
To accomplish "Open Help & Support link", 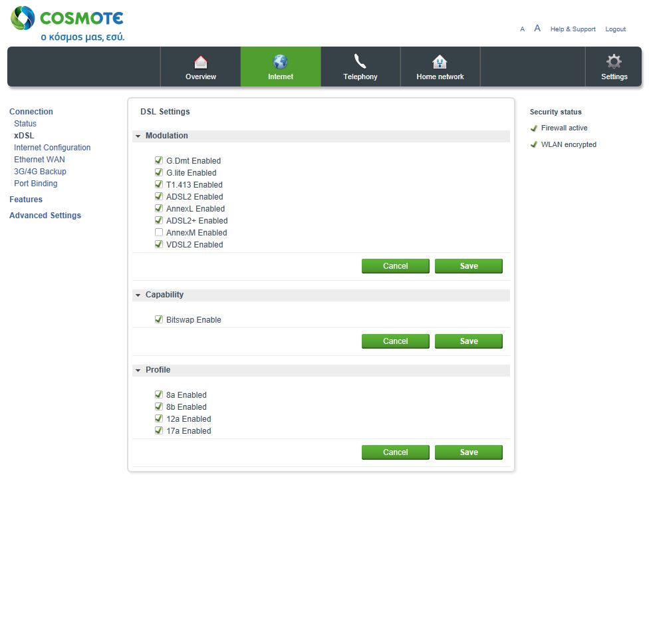I will (573, 29).
